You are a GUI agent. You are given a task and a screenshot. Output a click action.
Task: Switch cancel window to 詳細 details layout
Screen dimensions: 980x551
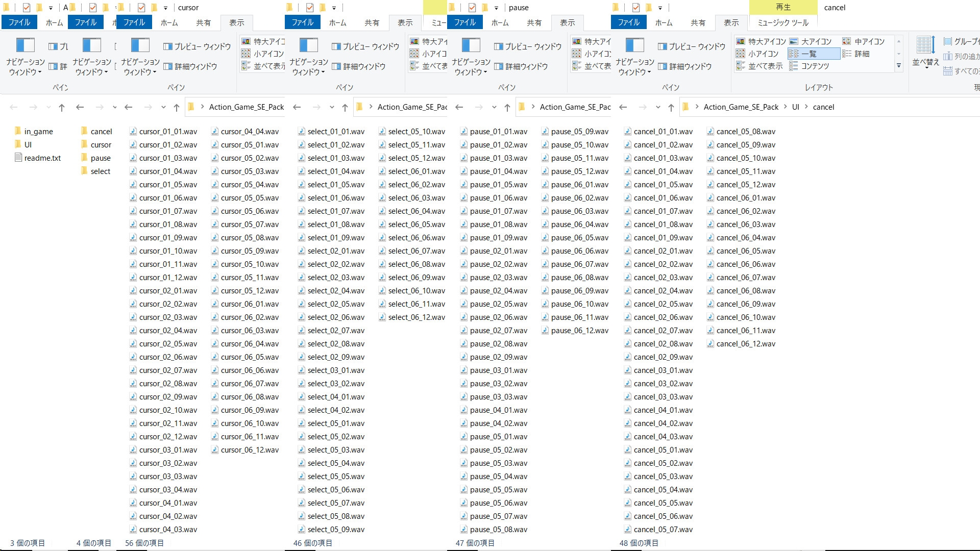coord(856,54)
